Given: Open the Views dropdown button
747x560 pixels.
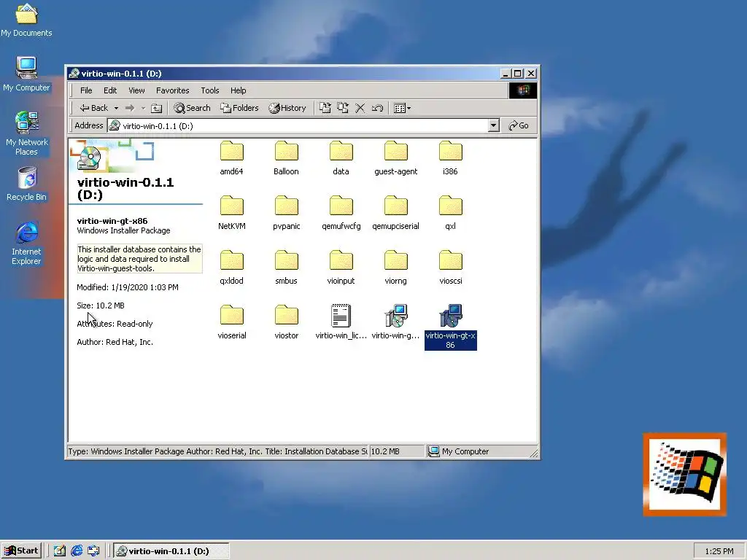Looking at the screenshot, I should point(402,108).
